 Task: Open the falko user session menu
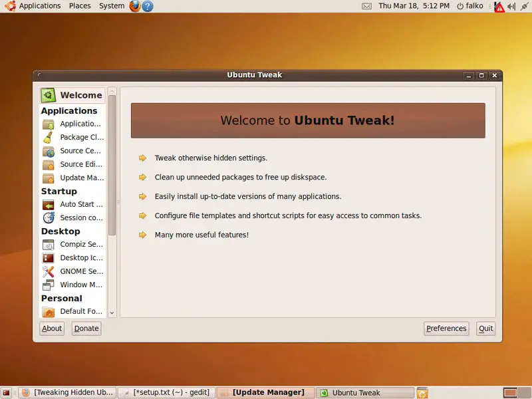tap(470, 6)
